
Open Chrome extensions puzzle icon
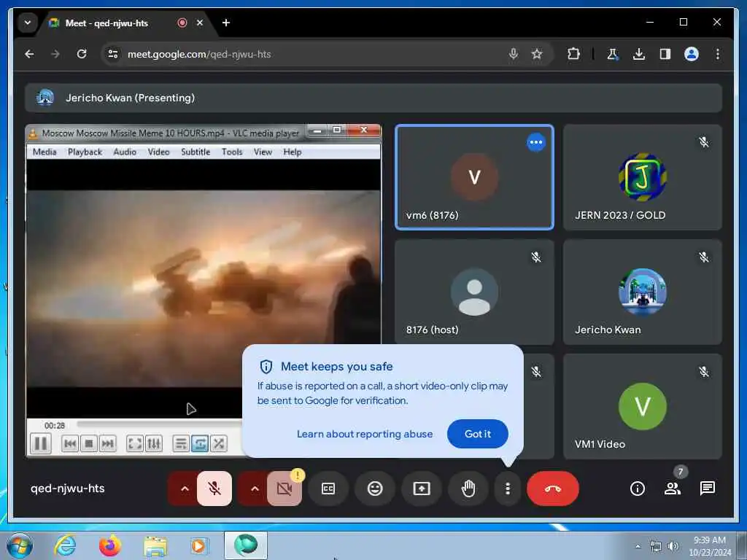tap(573, 54)
